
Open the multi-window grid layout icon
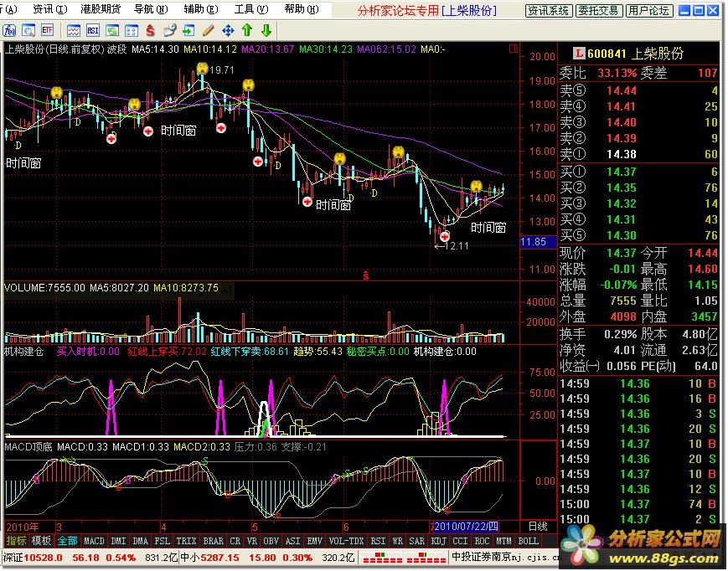tap(132, 31)
